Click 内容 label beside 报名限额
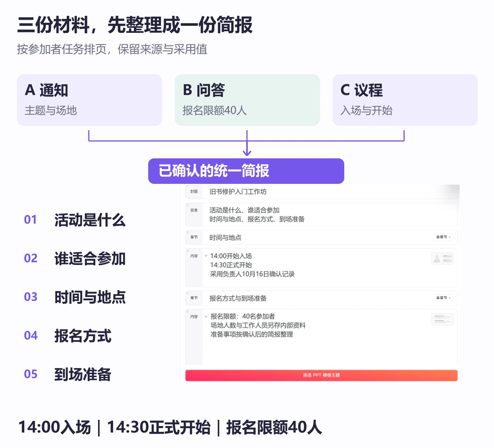 click(194, 316)
